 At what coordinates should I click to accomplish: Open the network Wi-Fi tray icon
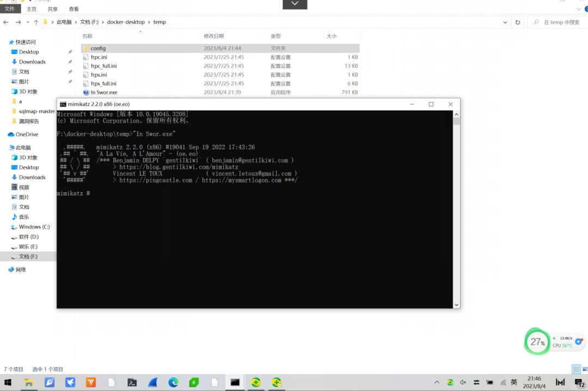[x=503, y=382]
